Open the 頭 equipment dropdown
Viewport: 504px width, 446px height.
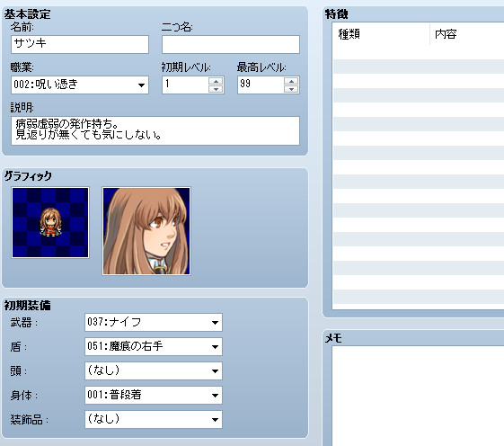(154, 370)
